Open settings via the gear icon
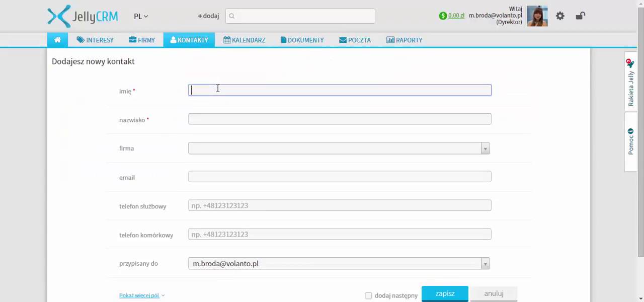Screen dimensions: 644x302 tap(560, 16)
